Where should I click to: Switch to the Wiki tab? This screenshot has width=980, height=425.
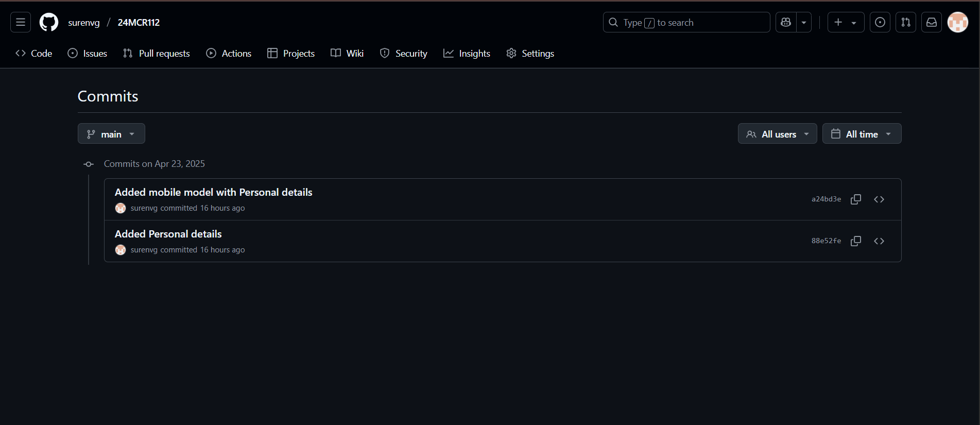point(347,53)
